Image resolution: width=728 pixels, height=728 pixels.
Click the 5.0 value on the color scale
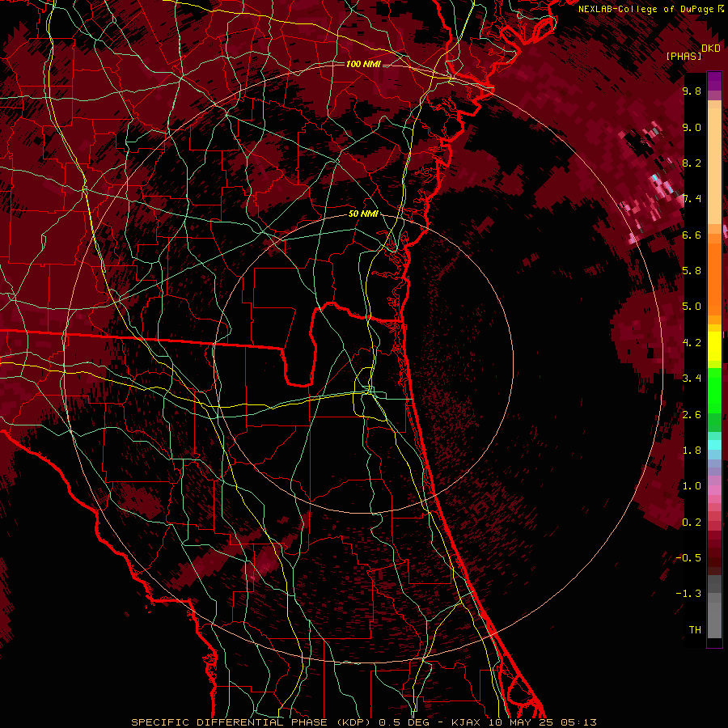tap(692, 307)
